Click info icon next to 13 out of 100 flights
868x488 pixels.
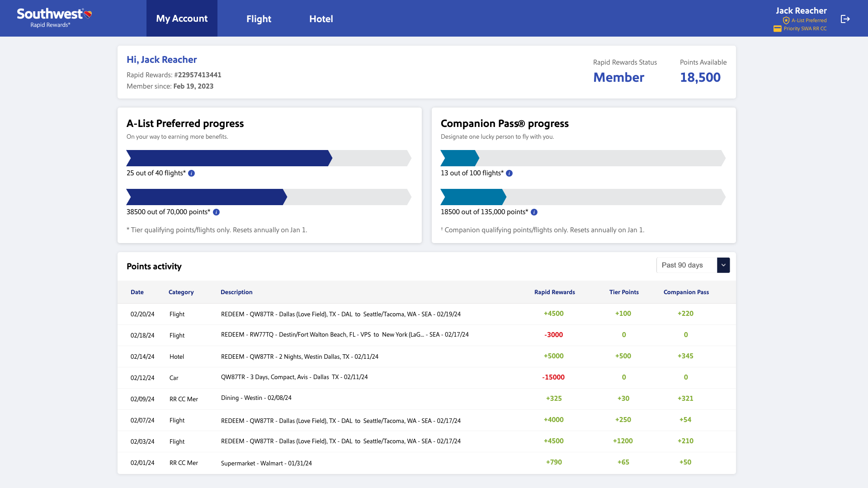click(x=509, y=173)
